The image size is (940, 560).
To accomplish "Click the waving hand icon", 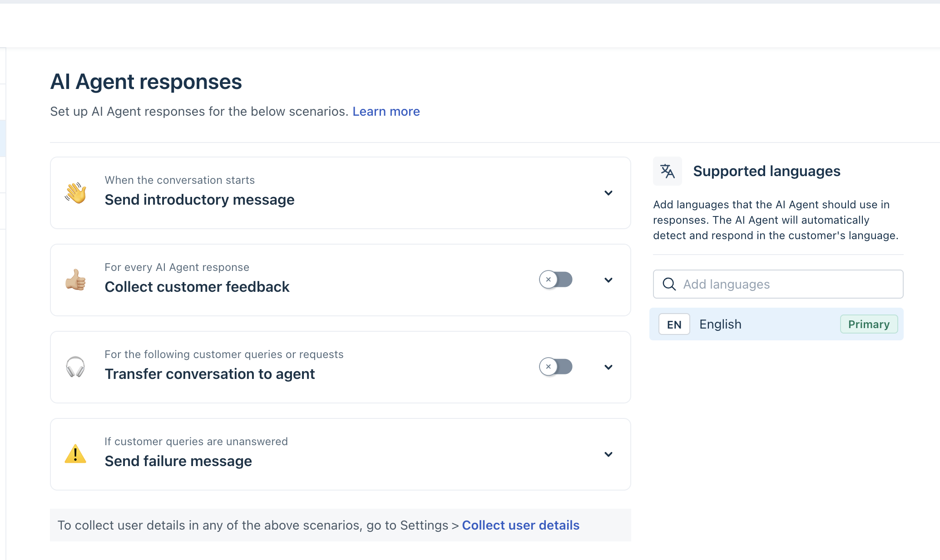I will (x=75, y=193).
